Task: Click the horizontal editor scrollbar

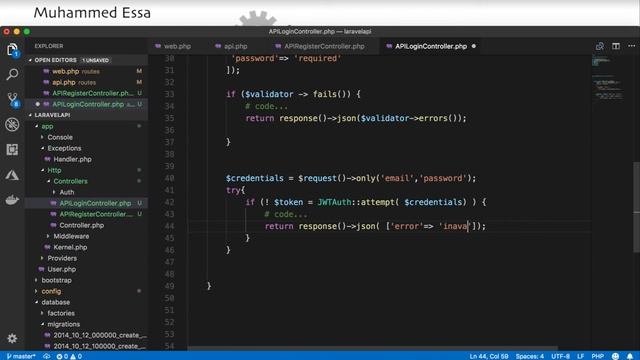Action: click(x=372, y=348)
